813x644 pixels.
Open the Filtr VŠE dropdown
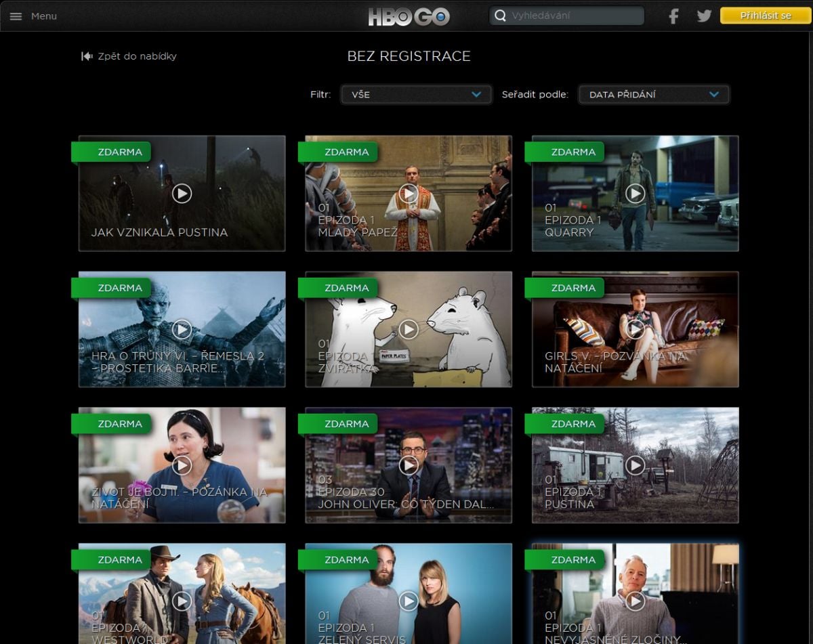[416, 95]
